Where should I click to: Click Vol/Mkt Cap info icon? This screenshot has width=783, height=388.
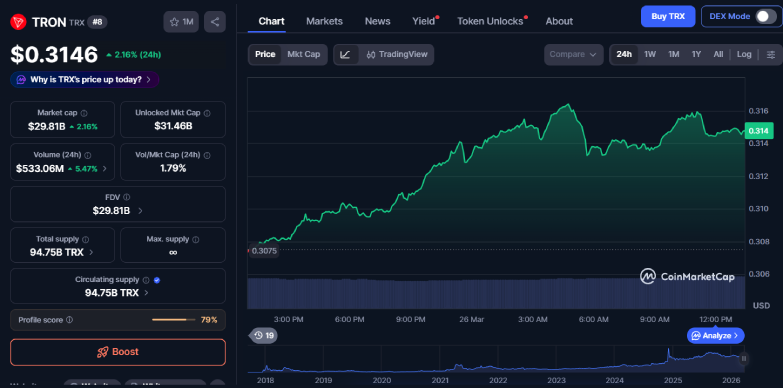(x=207, y=155)
